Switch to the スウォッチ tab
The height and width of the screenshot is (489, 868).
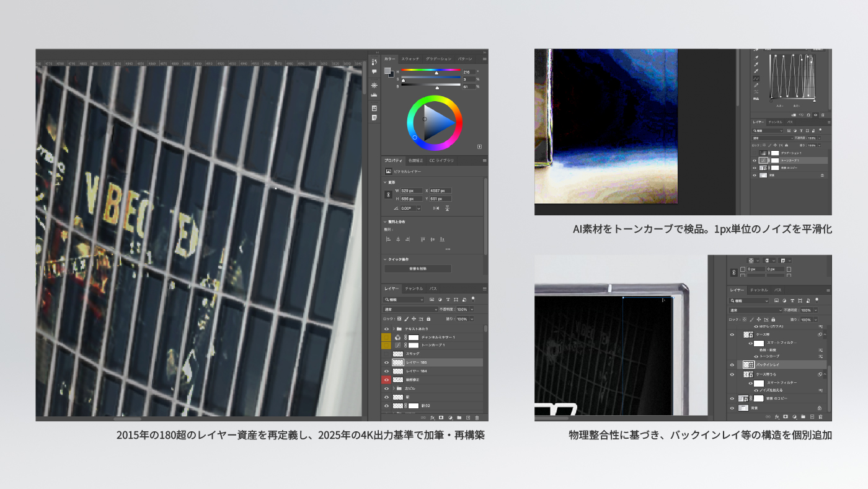pos(410,59)
